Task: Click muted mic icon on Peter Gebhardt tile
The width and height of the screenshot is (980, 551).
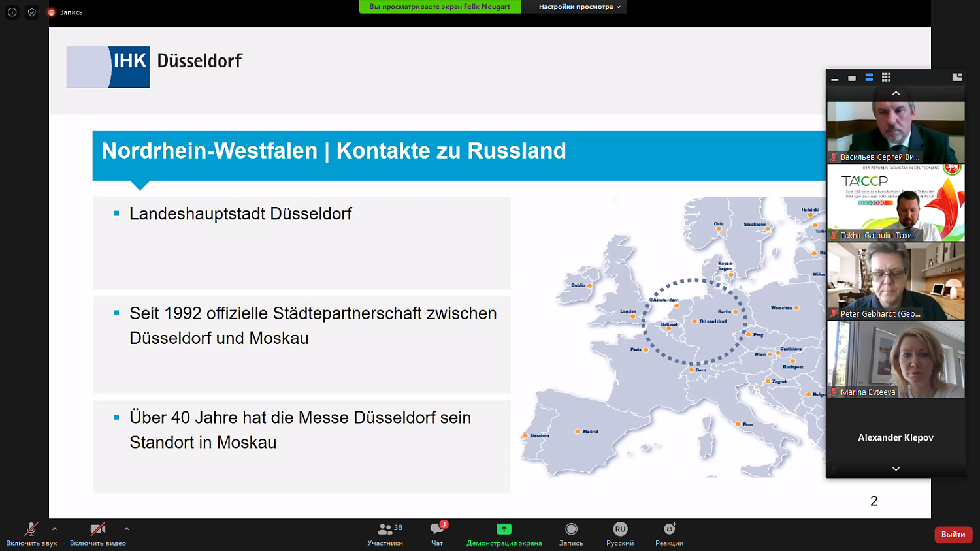Action: click(834, 313)
